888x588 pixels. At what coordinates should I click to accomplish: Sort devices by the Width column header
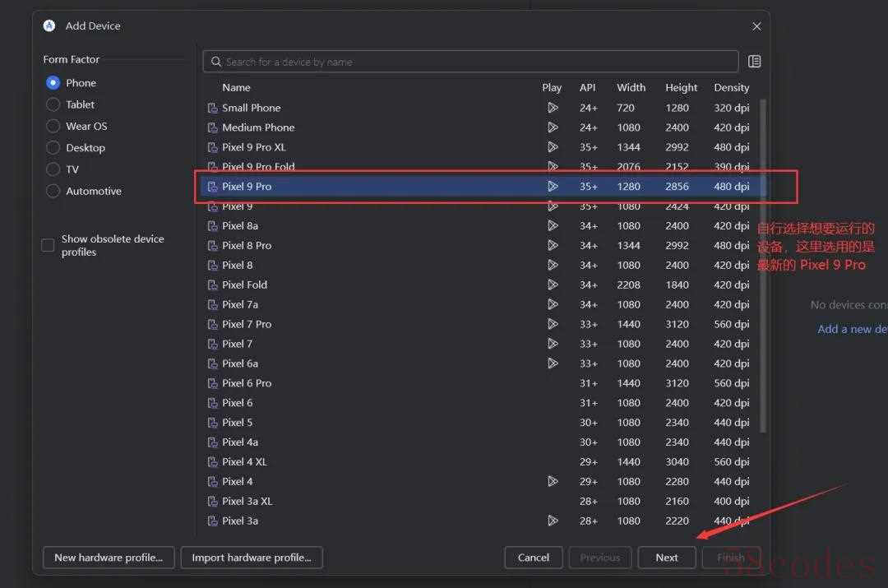tap(631, 87)
